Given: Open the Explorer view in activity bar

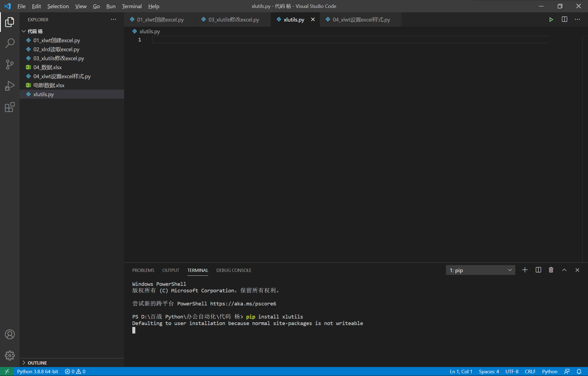Looking at the screenshot, I should [x=10, y=22].
